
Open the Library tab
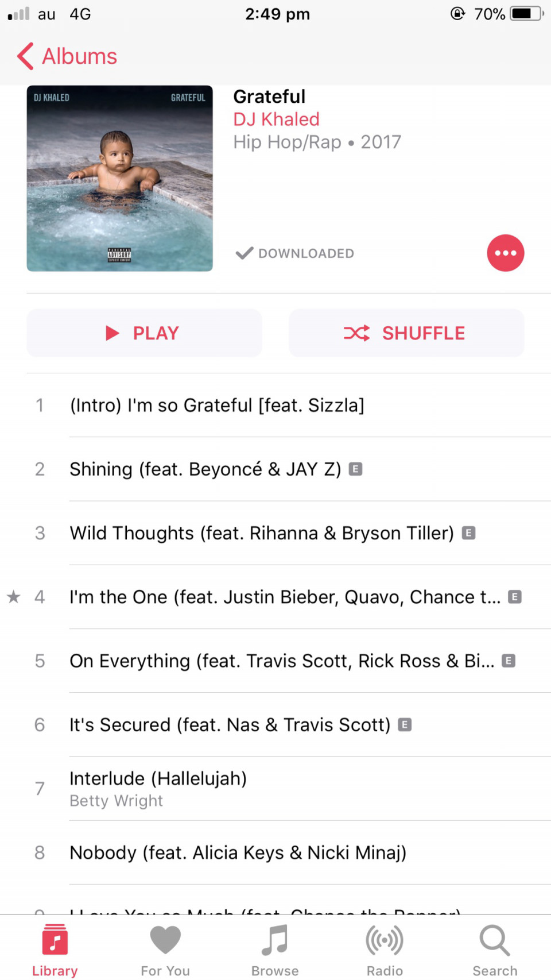(55, 949)
